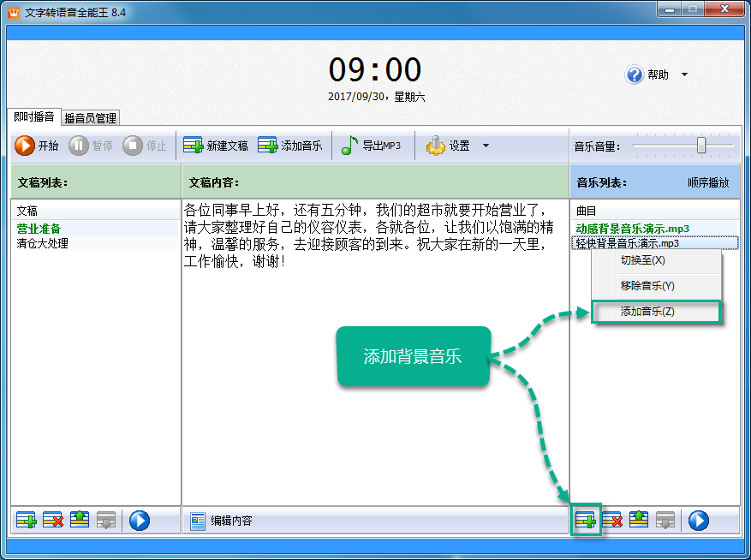751x560 pixels.
Task: Close the application window
Action: 725,9
